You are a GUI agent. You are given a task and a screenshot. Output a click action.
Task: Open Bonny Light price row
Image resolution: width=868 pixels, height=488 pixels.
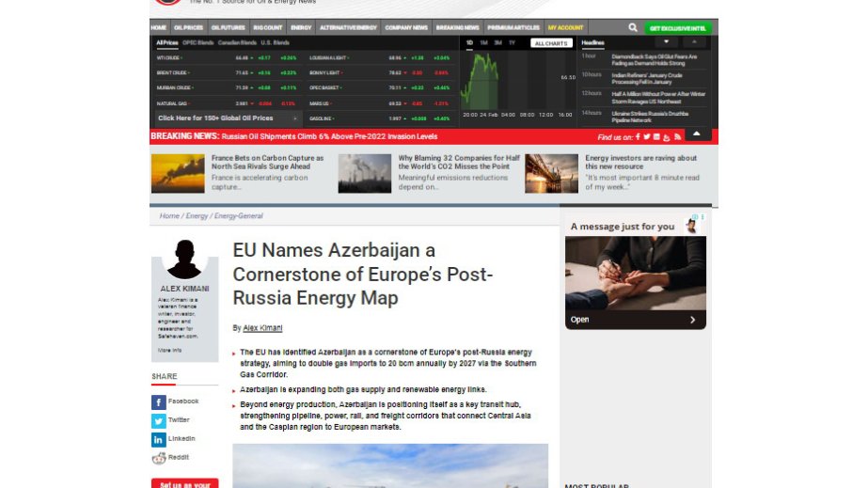[x=380, y=72]
